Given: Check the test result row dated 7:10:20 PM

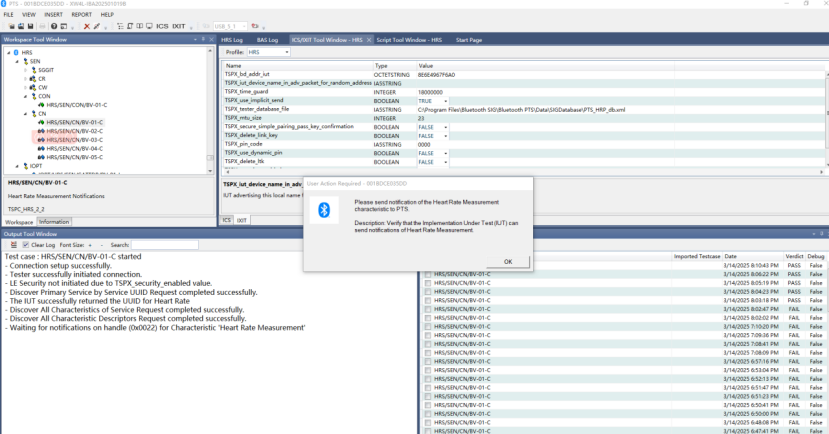Looking at the screenshot, I should tap(428, 327).
